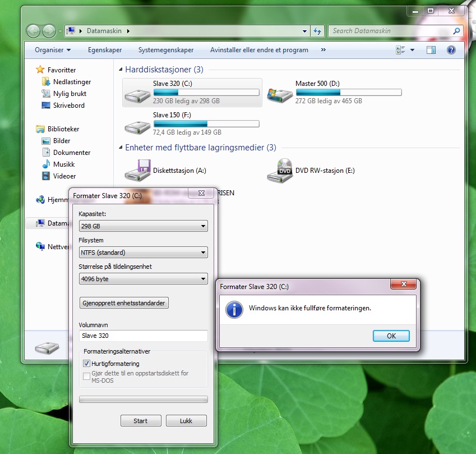Expand breadcrumb arrow after Datamaskin
476x454 pixels.
[x=128, y=31]
